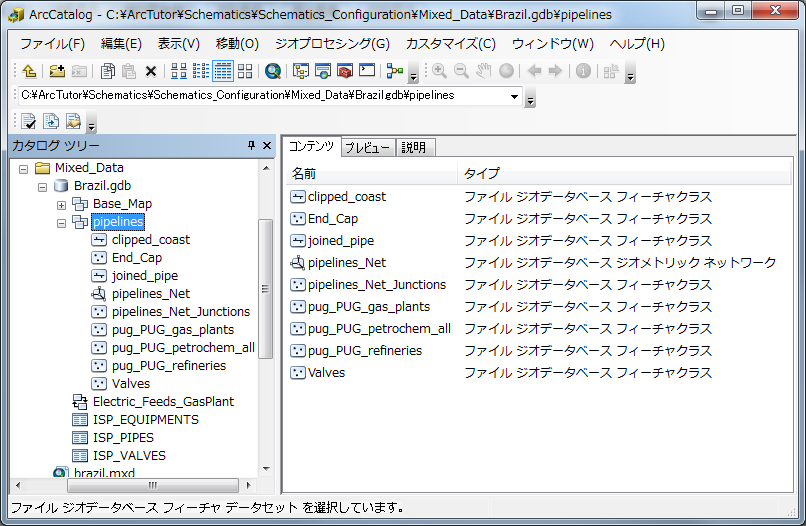Open the ファイル(F) menu

click(52, 44)
